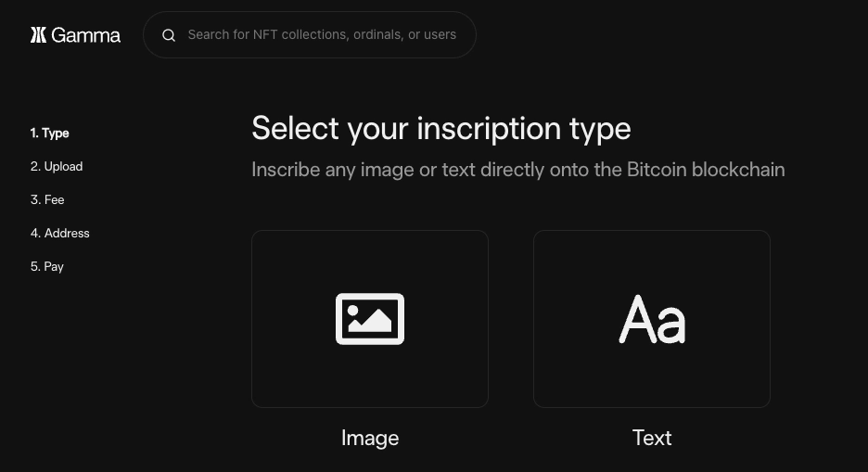Go to step 2. Upload
868x472 pixels.
tap(57, 167)
